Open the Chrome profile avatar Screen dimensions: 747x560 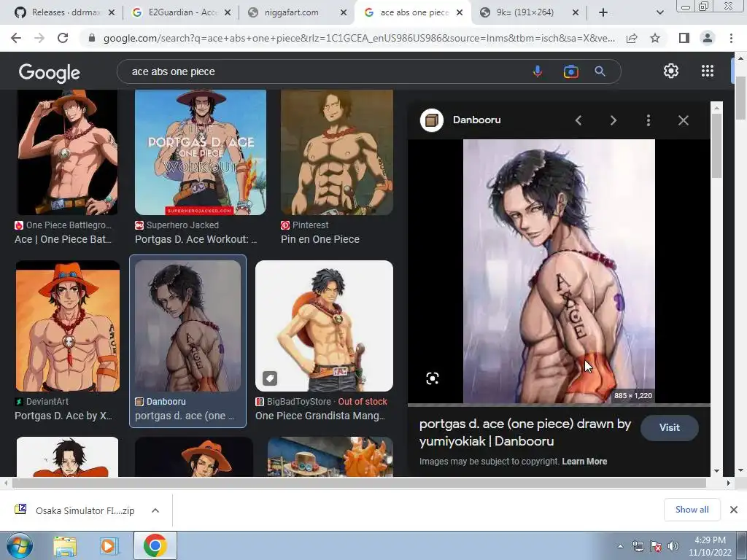(708, 38)
